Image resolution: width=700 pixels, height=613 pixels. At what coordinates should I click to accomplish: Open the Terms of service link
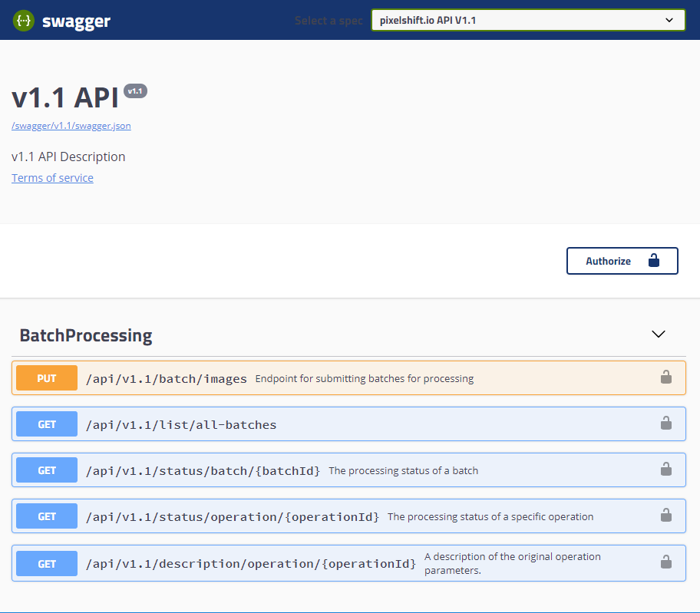pos(52,178)
